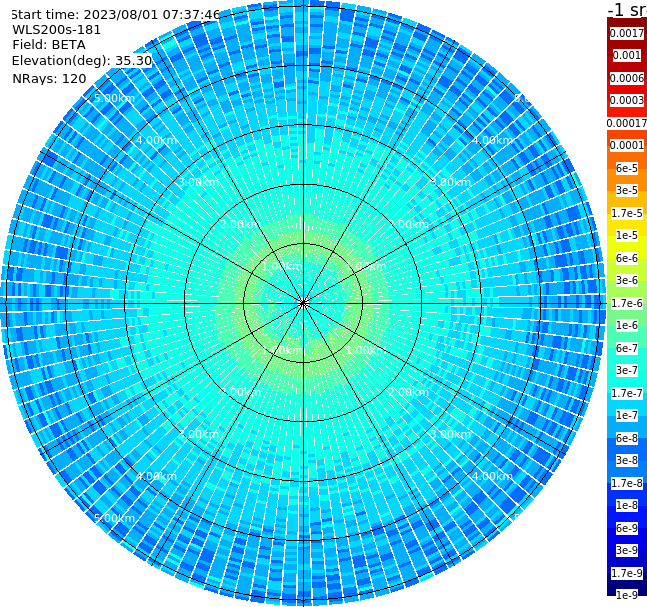This screenshot has height=607, width=647.
Task: Select the 3.00km ring label in upper-left quadrant
Action: pos(198,182)
